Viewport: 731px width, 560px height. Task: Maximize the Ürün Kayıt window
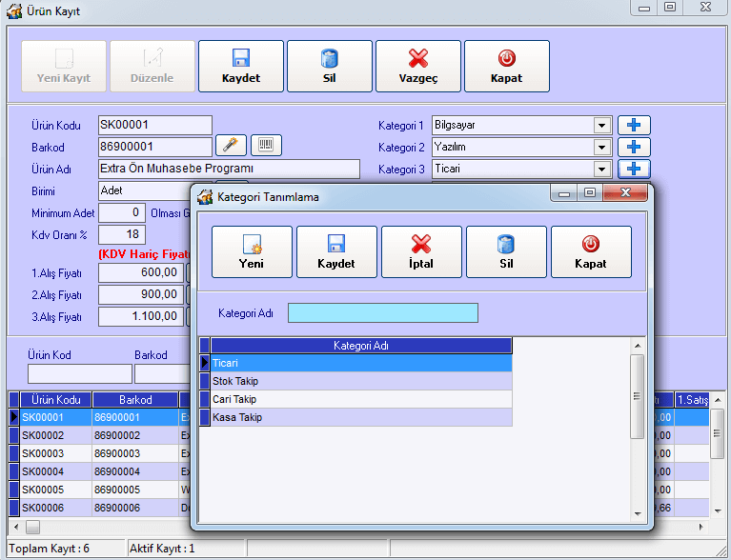670,7
